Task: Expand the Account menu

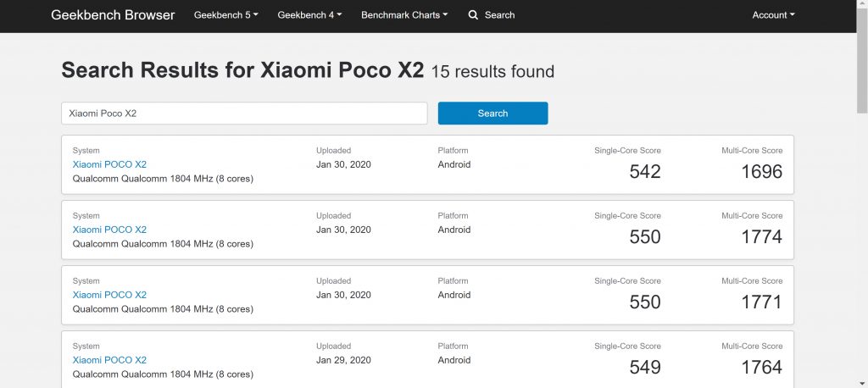Action: [773, 15]
